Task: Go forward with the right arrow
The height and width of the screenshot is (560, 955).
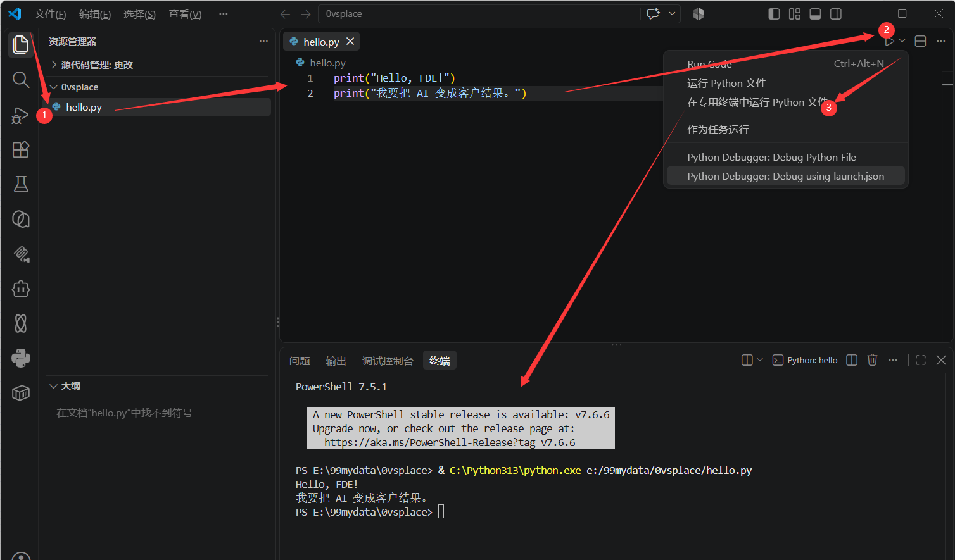Action: (x=306, y=14)
